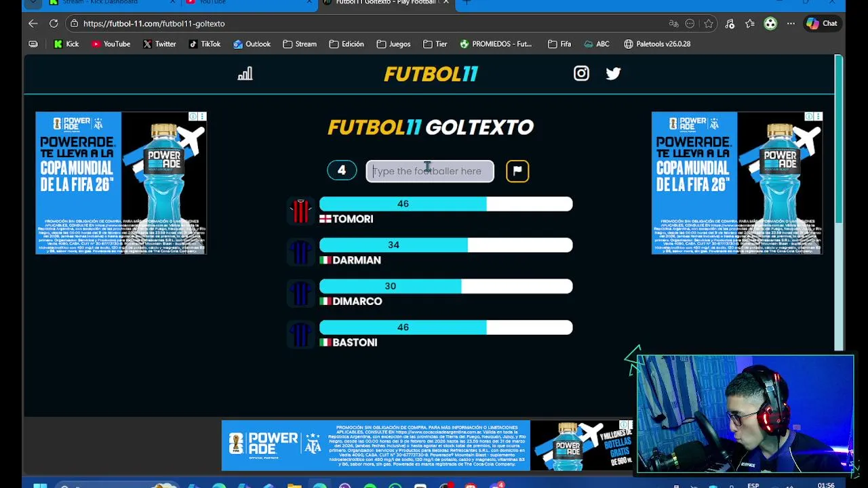Viewport: 868px width, 488px height.
Task: Click the Inter shirt next to Dimarco
Action: (x=300, y=294)
